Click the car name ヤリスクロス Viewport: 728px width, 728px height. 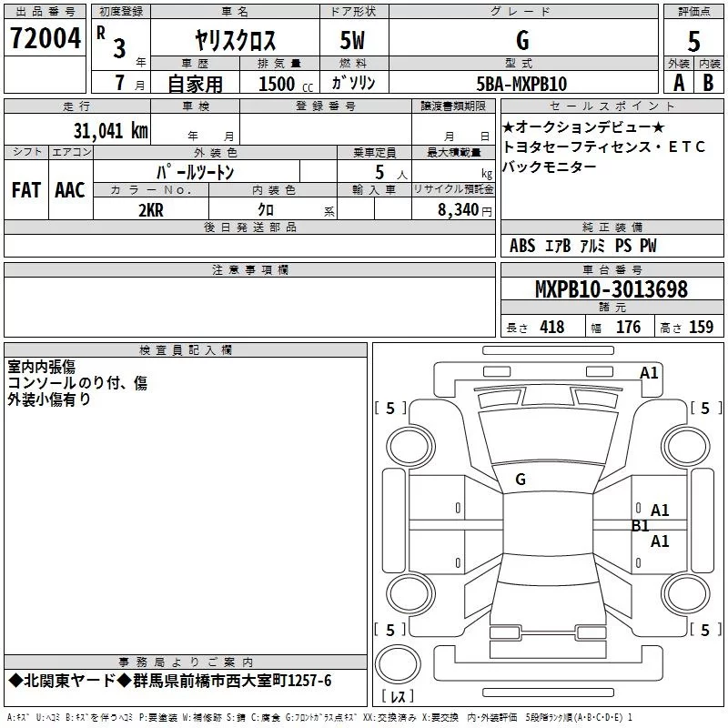(236, 41)
